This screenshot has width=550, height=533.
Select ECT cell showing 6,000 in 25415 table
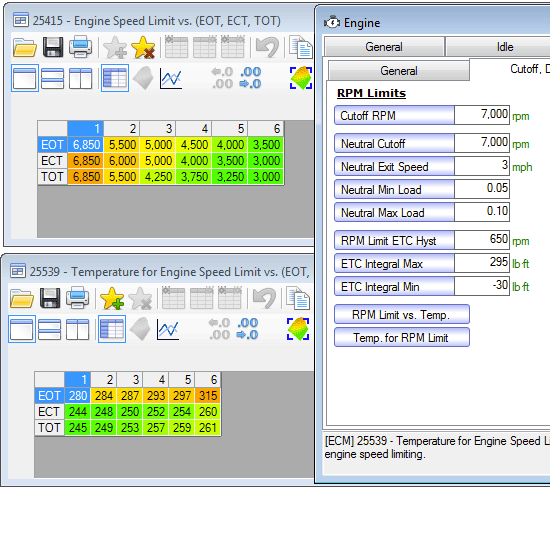coord(122,161)
